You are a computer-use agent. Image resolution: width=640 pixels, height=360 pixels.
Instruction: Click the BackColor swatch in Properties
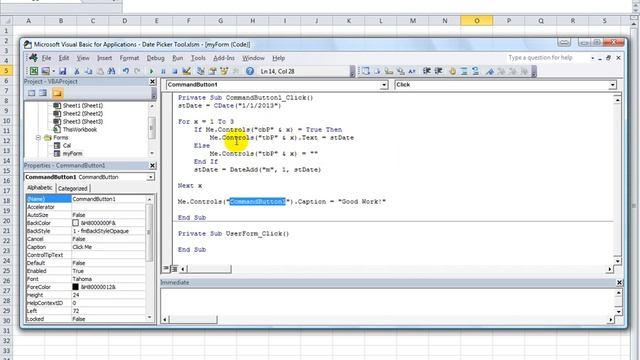tap(76, 223)
